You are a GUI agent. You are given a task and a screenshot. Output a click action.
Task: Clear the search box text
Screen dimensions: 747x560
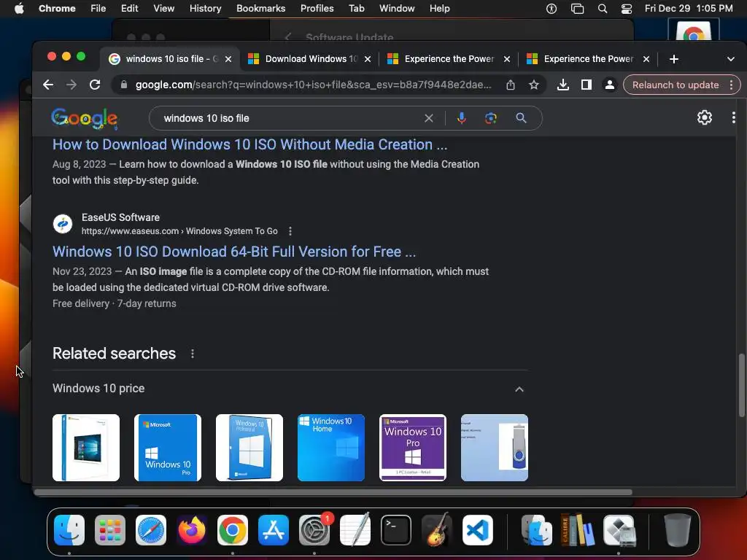(x=429, y=118)
